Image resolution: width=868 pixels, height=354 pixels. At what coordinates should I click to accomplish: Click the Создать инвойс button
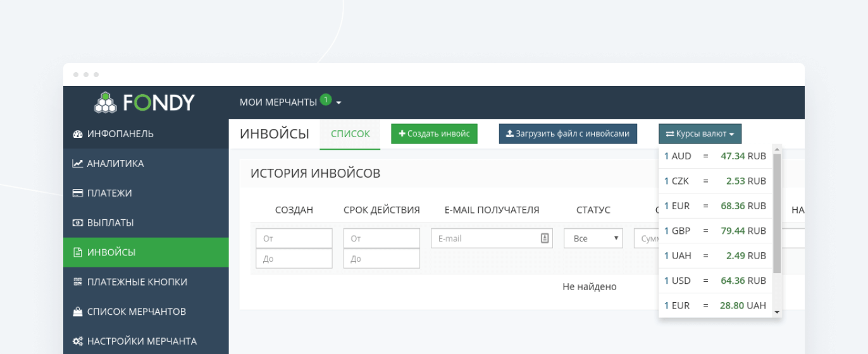click(434, 134)
